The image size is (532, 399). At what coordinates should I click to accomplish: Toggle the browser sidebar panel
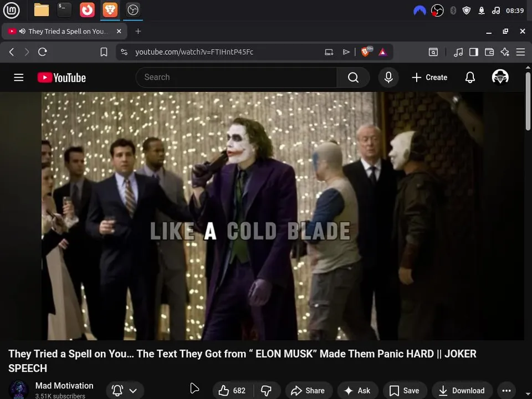point(474,52)
